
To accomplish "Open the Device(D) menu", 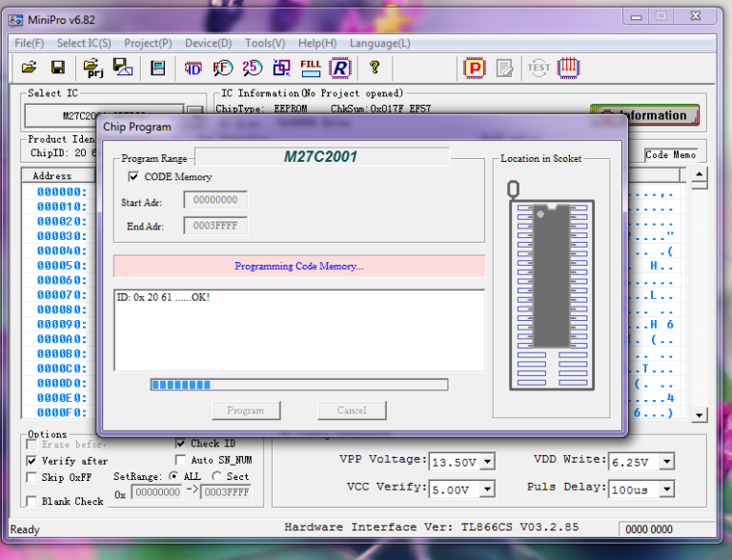I will [208, 43].
